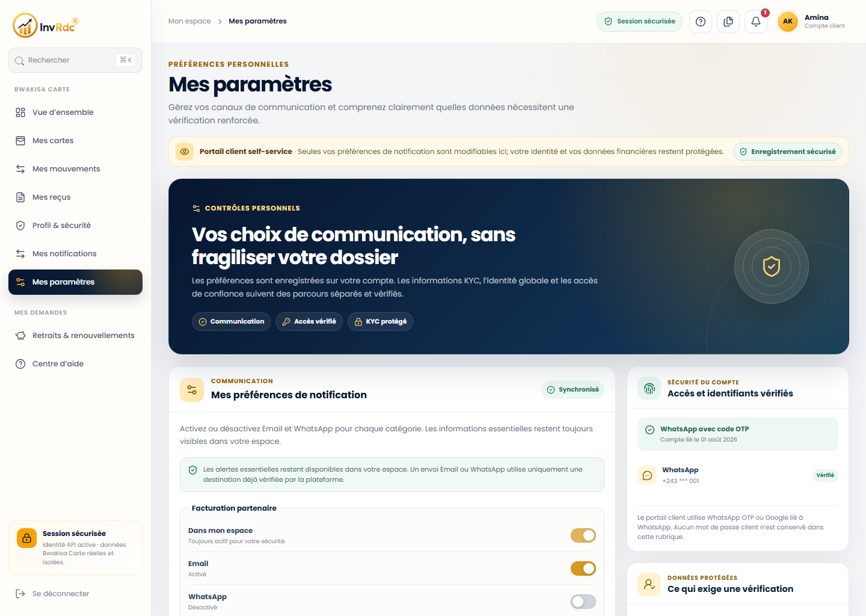Toggle the Dans mon espace switch

[583, 535]
